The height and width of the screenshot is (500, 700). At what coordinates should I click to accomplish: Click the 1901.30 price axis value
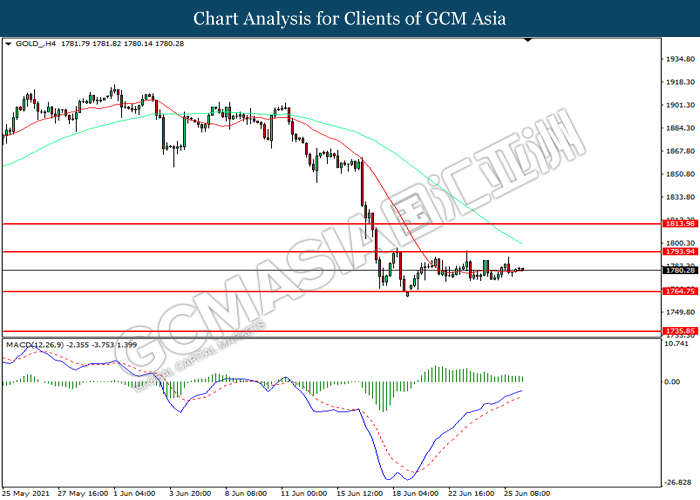pos(680,105)
